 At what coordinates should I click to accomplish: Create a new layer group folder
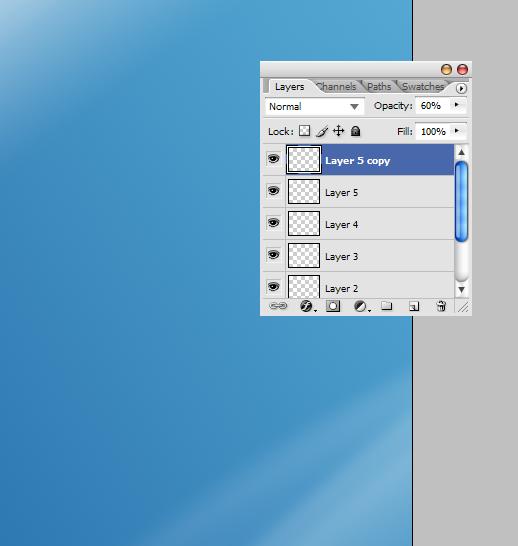click(x=386, y=306)
